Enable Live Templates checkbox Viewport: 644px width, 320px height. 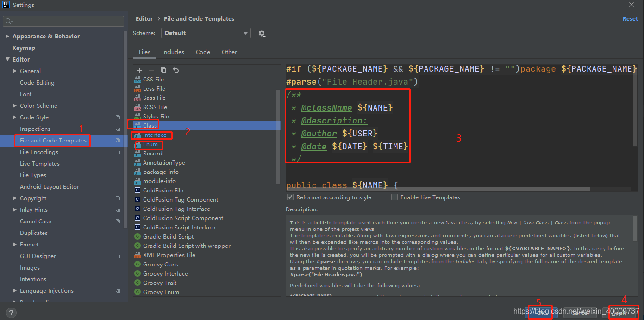(394, 197)
